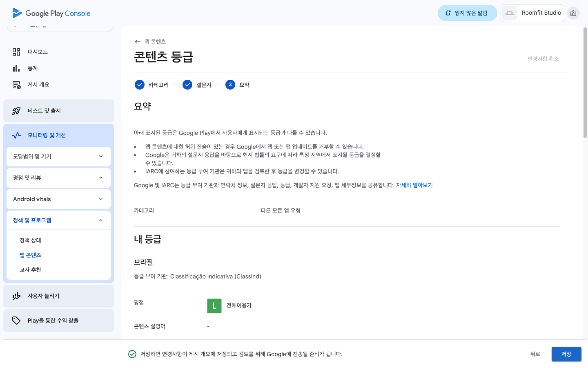The height and width of the screenshot is (368, 588).
Task: Click the grow users (사용자 늘리기) icon
Action: (16, 296)
